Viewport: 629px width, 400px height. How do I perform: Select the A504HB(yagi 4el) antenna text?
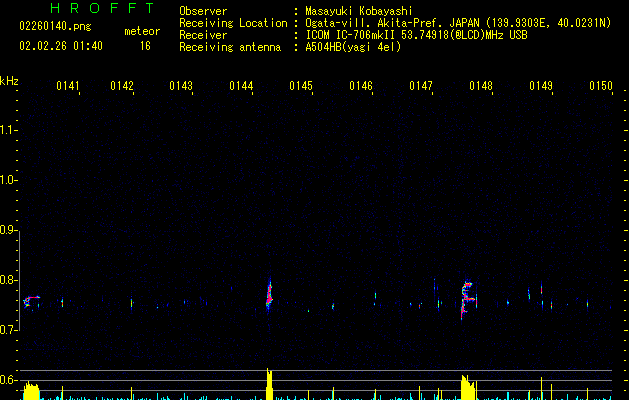click(x=353, y=47)
